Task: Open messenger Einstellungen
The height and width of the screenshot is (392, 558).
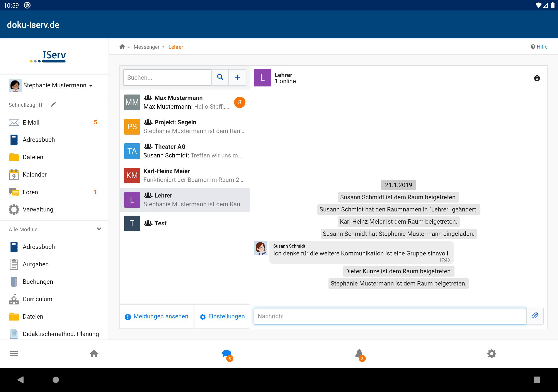Action: tap(222, 316)
